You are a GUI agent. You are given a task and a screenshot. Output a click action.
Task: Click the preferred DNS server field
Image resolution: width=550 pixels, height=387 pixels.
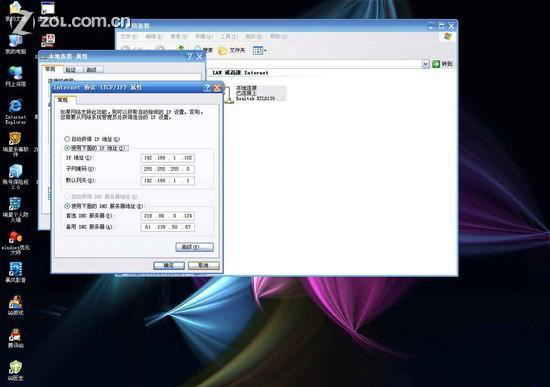(x=168, y=216)
